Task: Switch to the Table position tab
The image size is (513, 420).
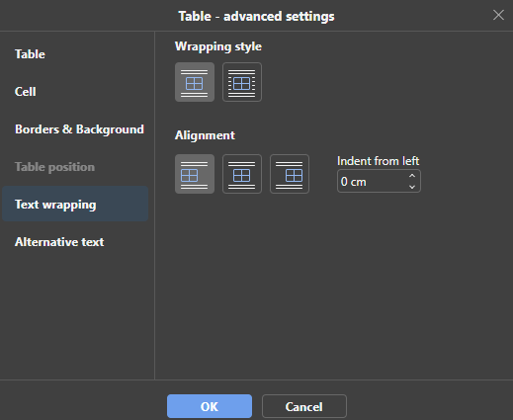Action: point(75,167)
